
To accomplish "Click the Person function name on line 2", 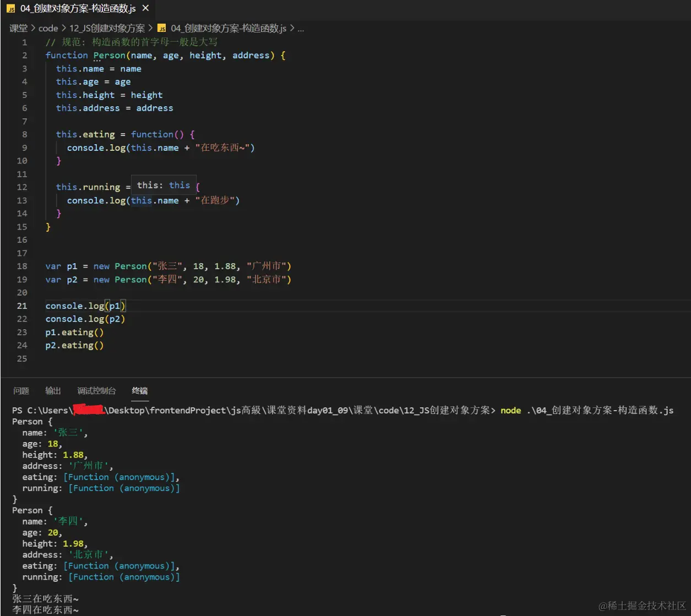I will [109, 56].
